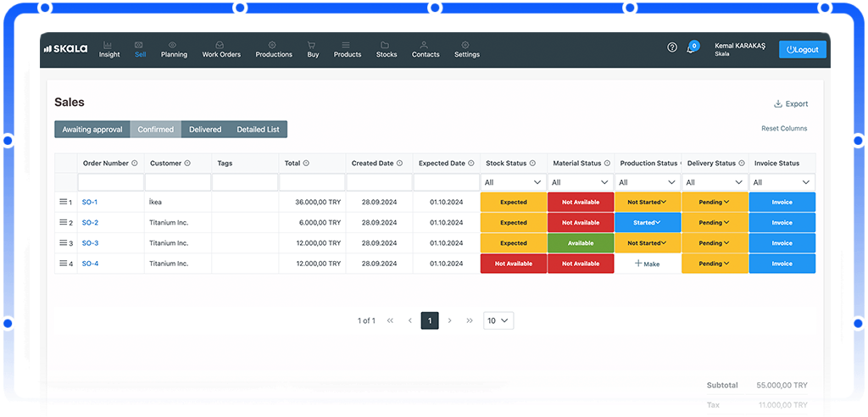Open Material Status filter dropdown
Image resolution: width=868 pixels, height=417 pixels.
click(580, 182)
